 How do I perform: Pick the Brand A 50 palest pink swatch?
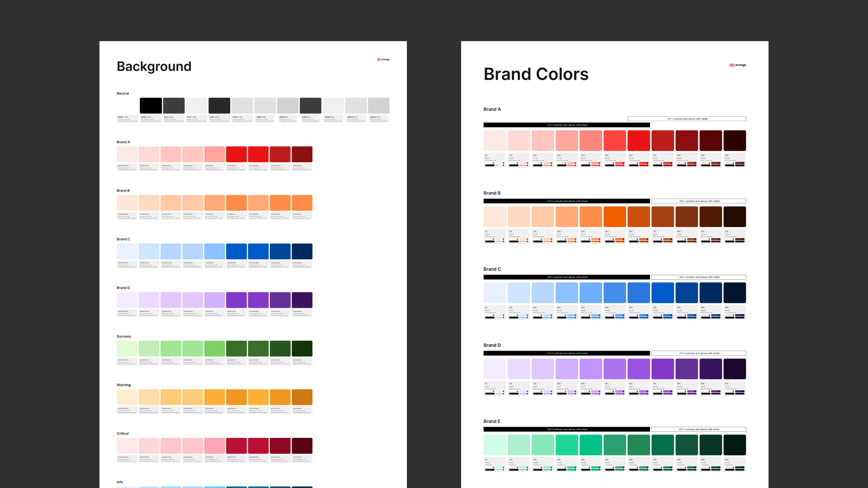(x=495, y=141)
